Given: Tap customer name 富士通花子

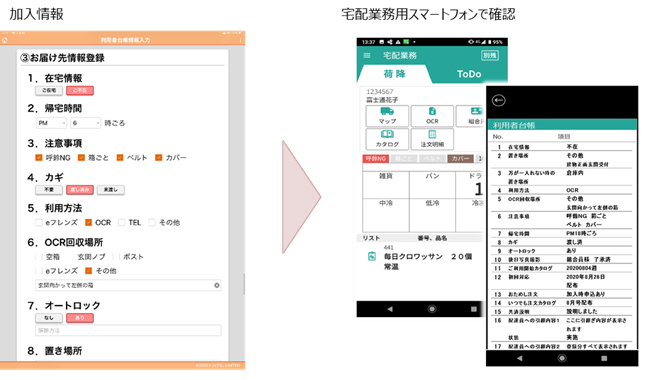Looking at the screenshot, I should [x=382, y=100].
